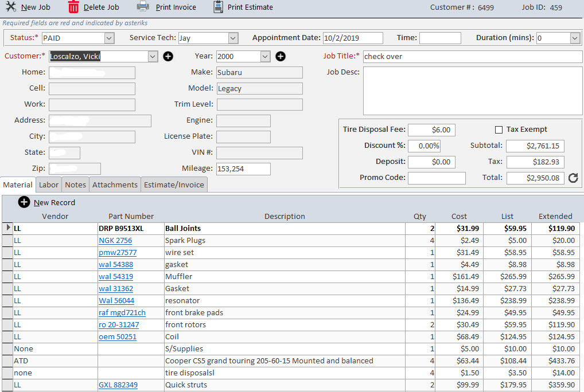The width and height of the screenshot is (584, 392).
Task: Open the Duration minutes dropdown
Action: tap(575, 38)
